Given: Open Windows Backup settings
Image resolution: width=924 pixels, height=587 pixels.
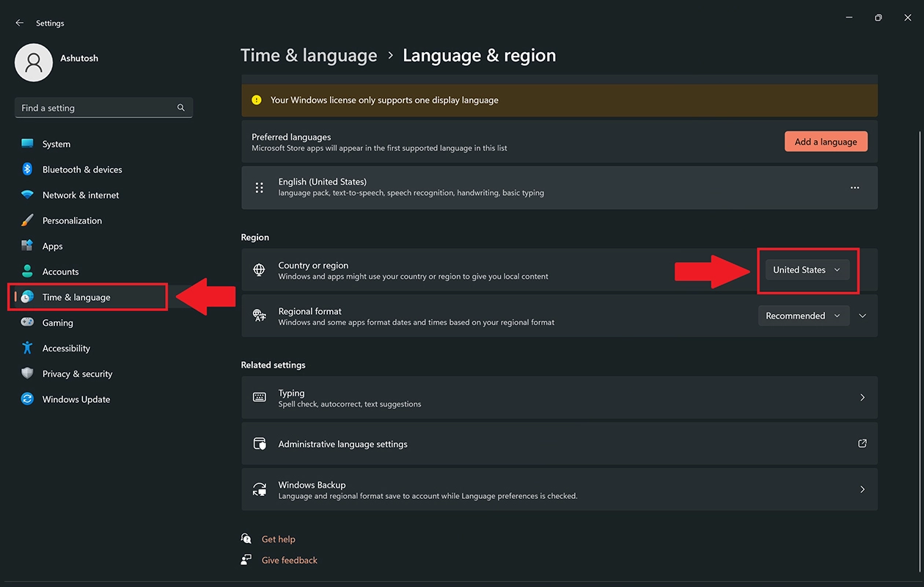Looking at the screenshot, I should tap(560, 489).
